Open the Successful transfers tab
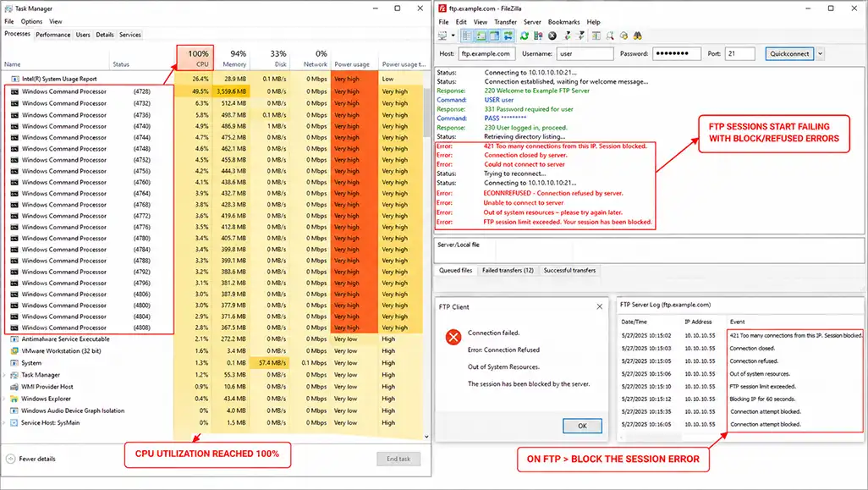 point(569,270)
